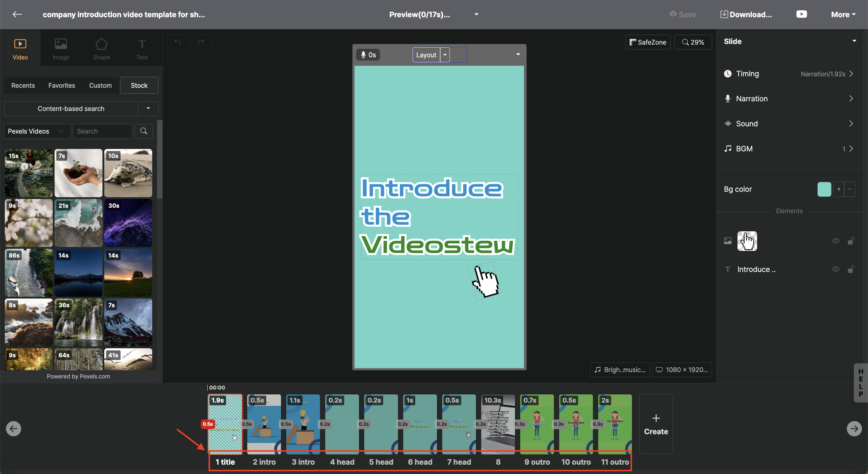Select the Introduce .. text element row
Screen dimensions: 868x474
(x=789, y=269)
